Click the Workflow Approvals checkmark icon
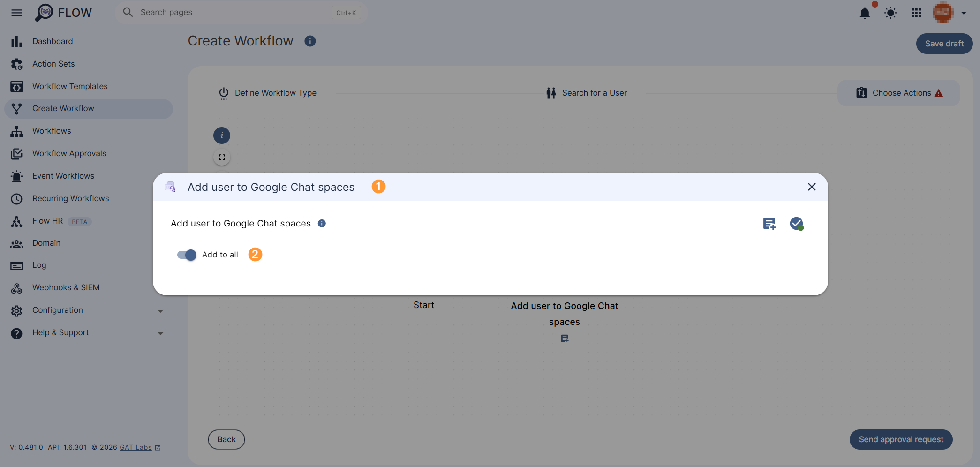Screen dimensions: 980x467 tap(16, 154)
